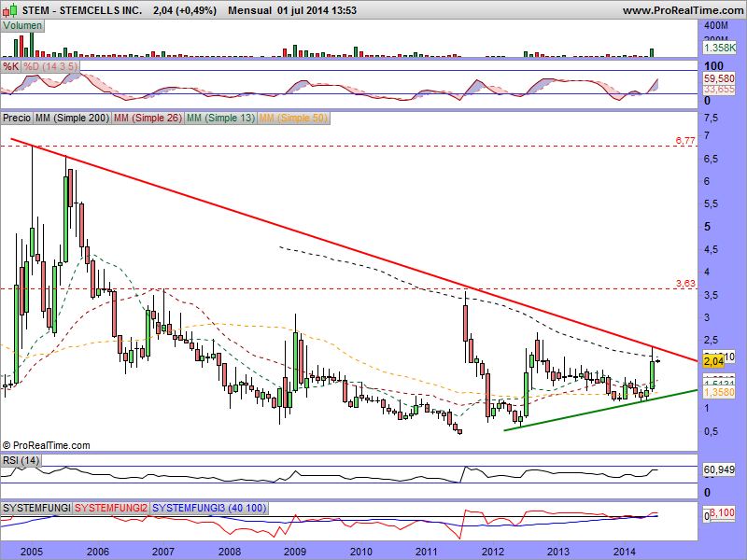Select the red SYSTEMFUNGI2 label
The height and width of the screenshot is (560, 747).
111,508
